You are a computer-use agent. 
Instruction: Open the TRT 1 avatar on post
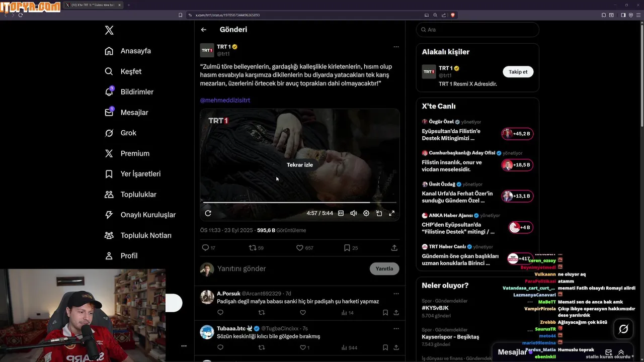[207, 50]
